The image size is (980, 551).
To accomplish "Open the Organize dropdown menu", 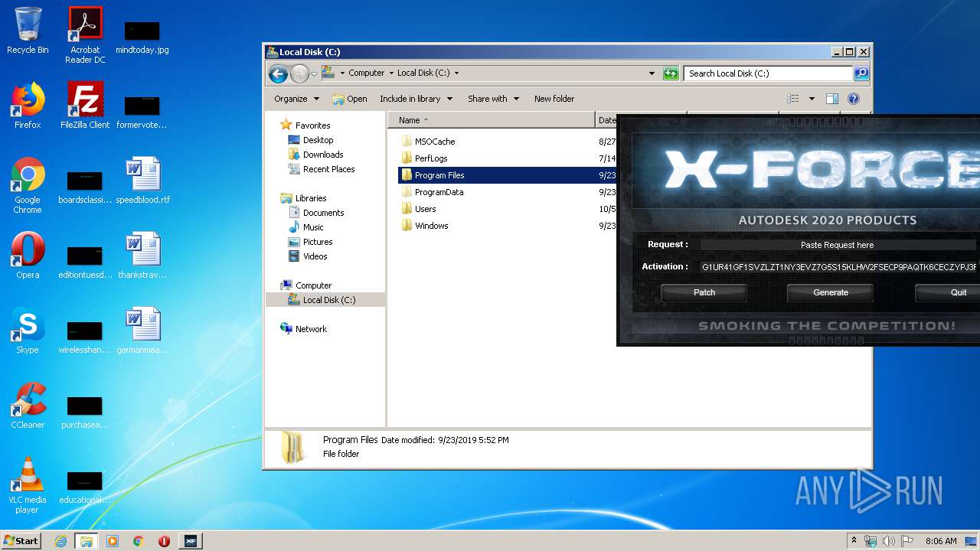I will coord(296,99).
